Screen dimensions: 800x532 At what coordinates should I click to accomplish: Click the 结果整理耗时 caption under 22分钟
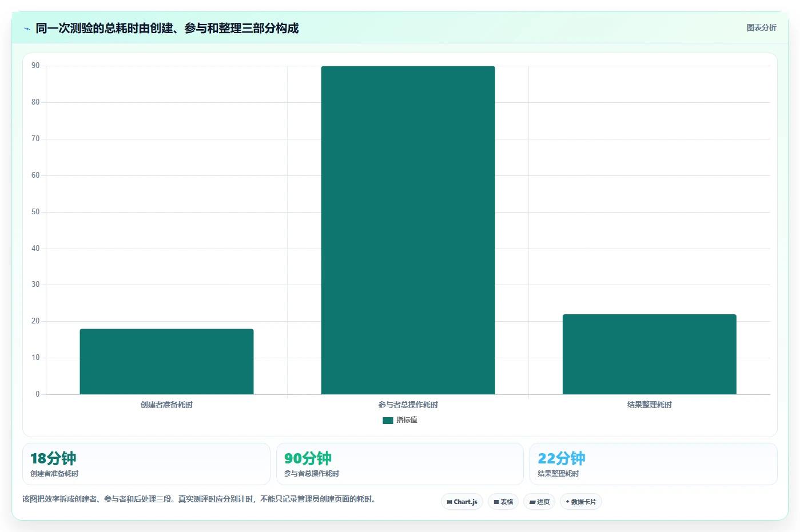click(558, 474)
